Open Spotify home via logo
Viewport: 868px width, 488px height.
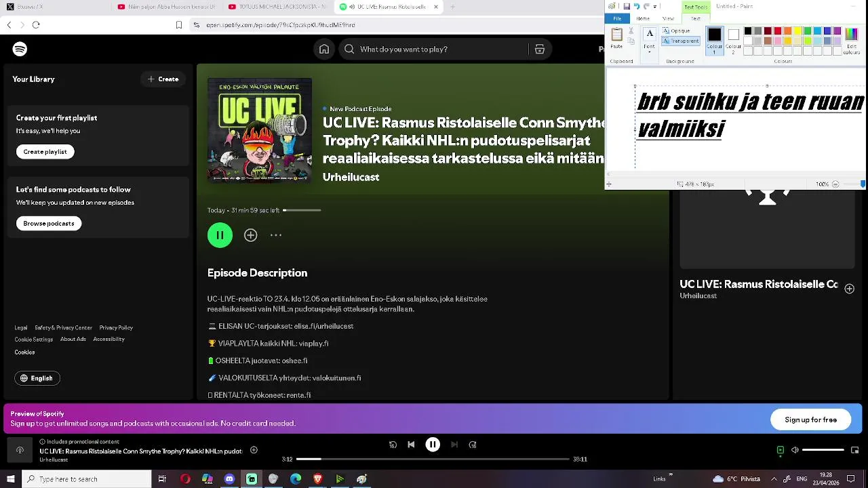[20, 49]
